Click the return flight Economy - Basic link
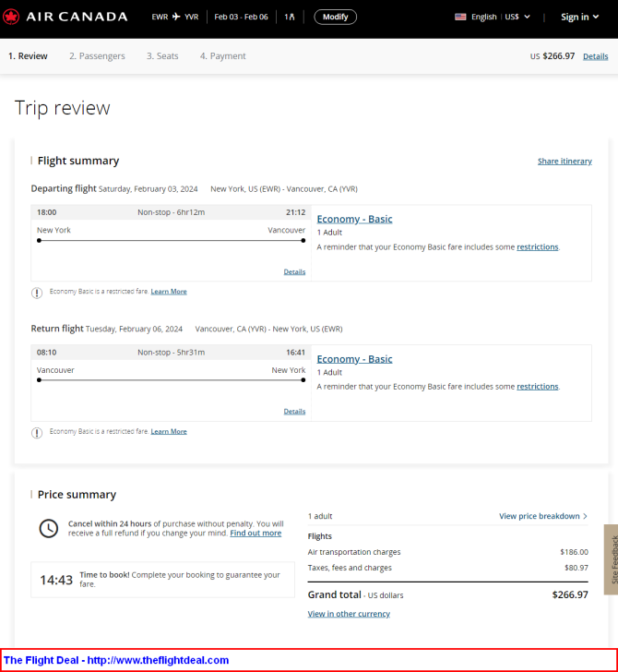The height and width of the screenshot is (672, 618). [354, 359]
